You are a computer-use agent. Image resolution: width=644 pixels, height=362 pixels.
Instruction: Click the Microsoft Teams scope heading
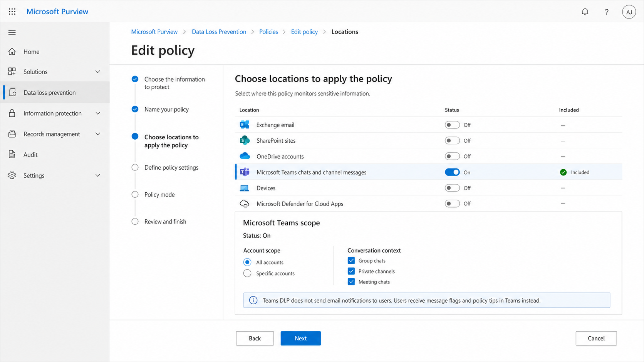282,223
